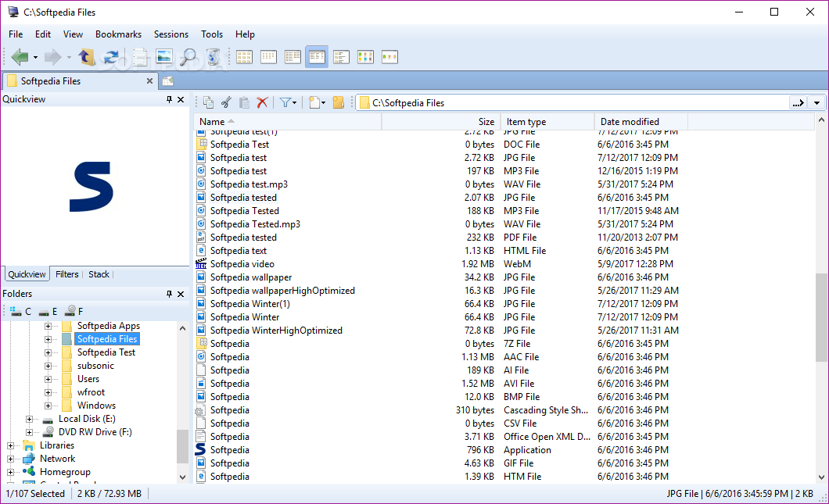Open the Edit menu
Image resolution: width=829 pixels, height=504 pixels.
[x=43, y=34]
